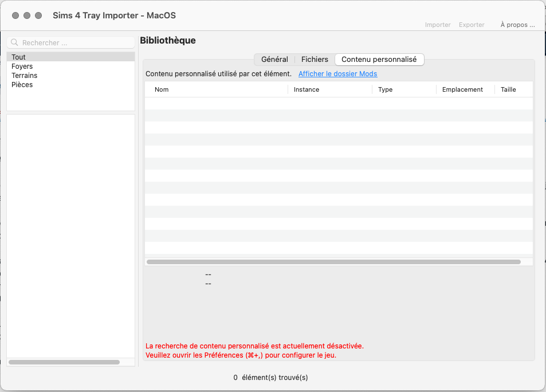This screenshot has width=546, height=392.
Task: Select the Pièces category
Action: [70, 85]
